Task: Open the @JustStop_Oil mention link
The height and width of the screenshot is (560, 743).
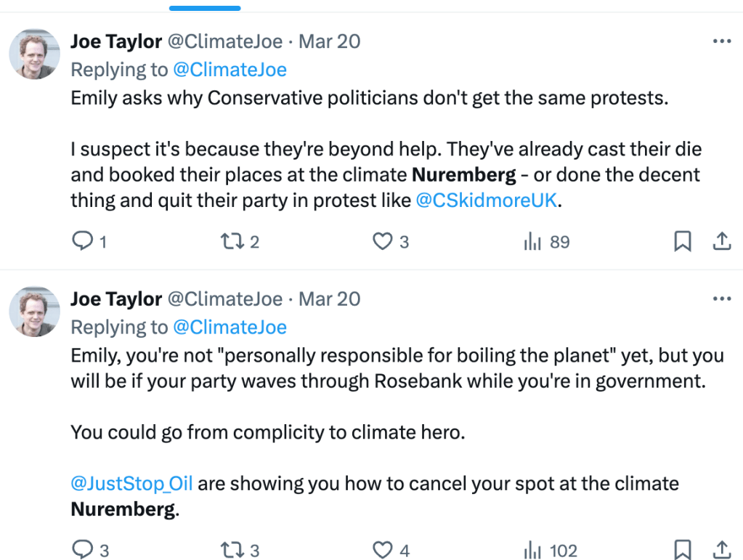Action: click(x=131, y=483)
